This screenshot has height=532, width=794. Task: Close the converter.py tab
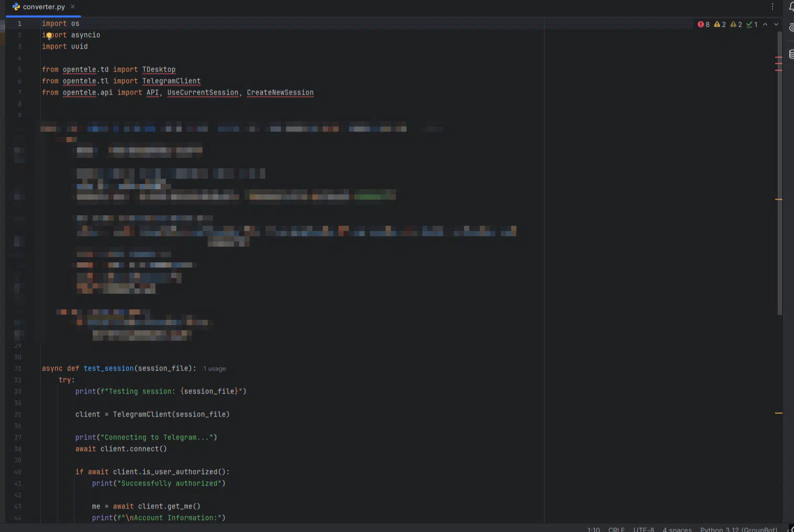73,7
